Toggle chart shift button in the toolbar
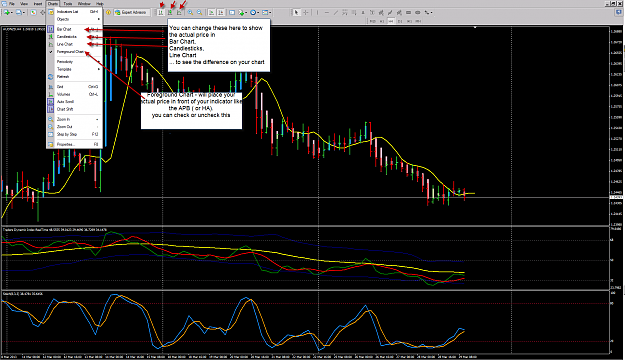This screenshot has height=360, width=625. click(x=220, y=12)
